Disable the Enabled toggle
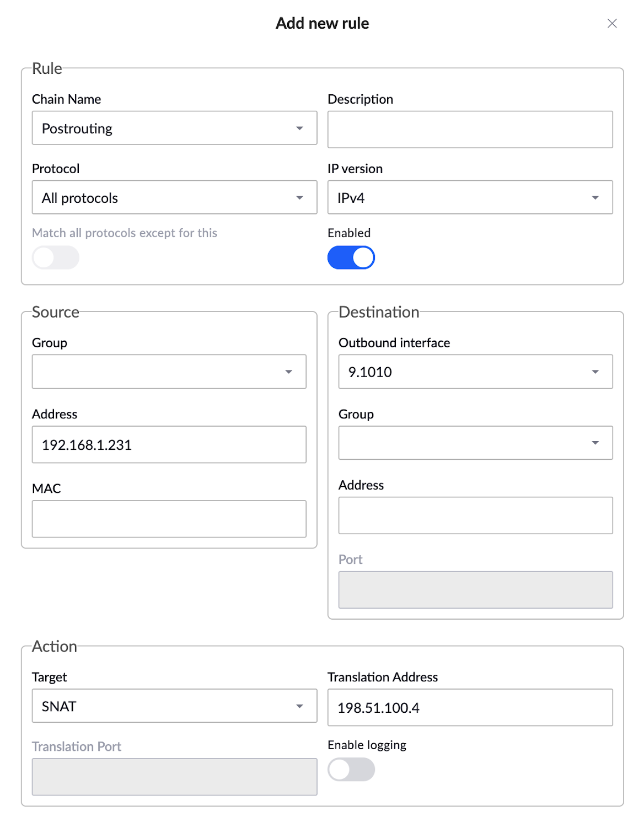The height and width of the screenshot is (817, 644). (351, 257)
